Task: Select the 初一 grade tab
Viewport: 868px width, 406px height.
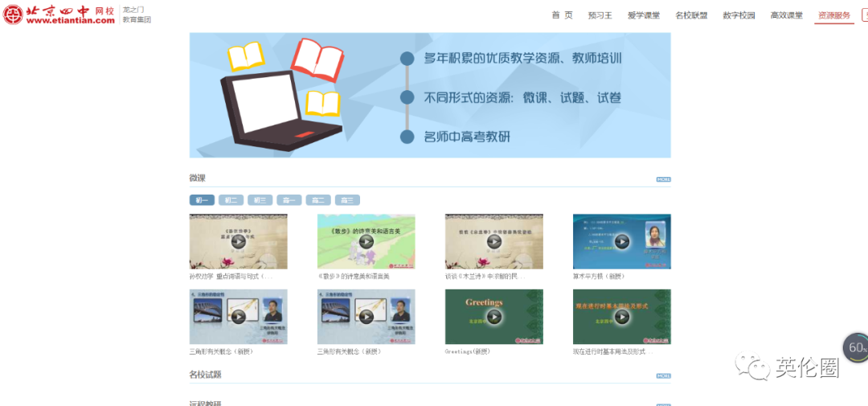Action: tap(202, 200)
